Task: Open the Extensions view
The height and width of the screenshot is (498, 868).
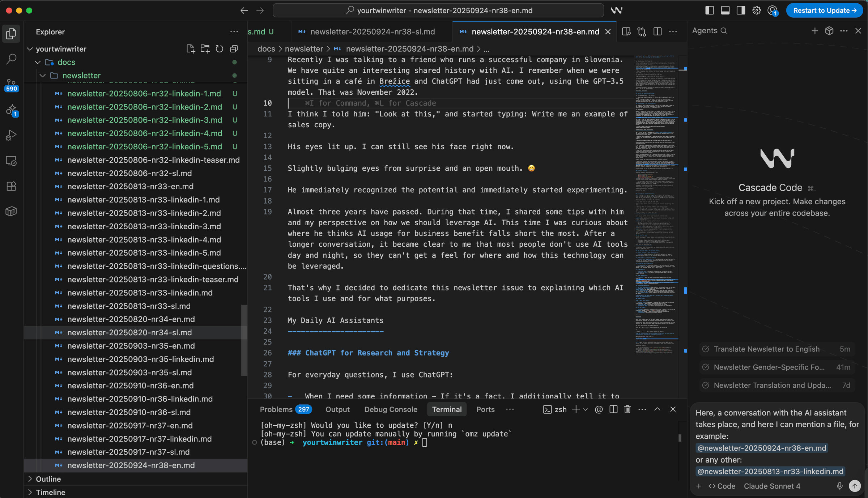Action: point(11,186)
